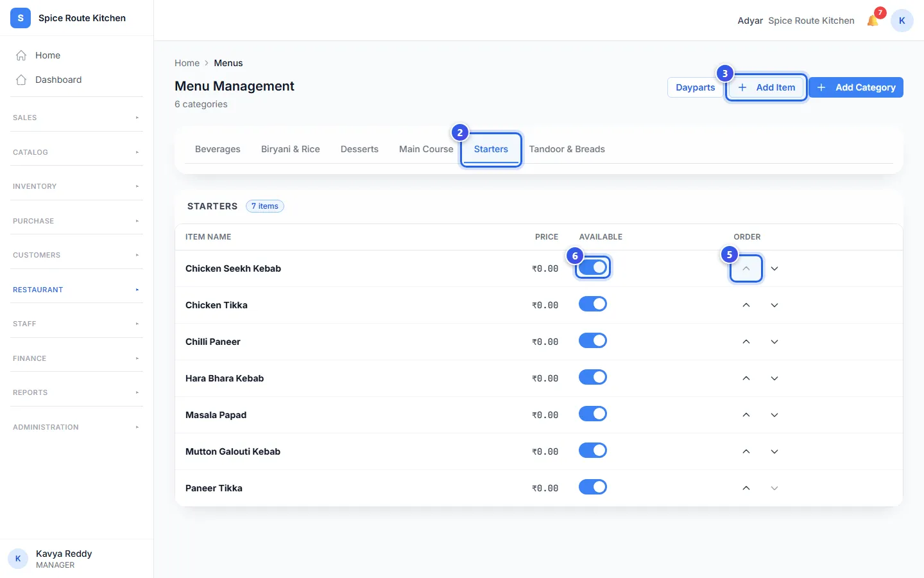Expand the Sales sidebar section
Image resolution: width=924 pixels, height=578 pixels.
(76, 118)
